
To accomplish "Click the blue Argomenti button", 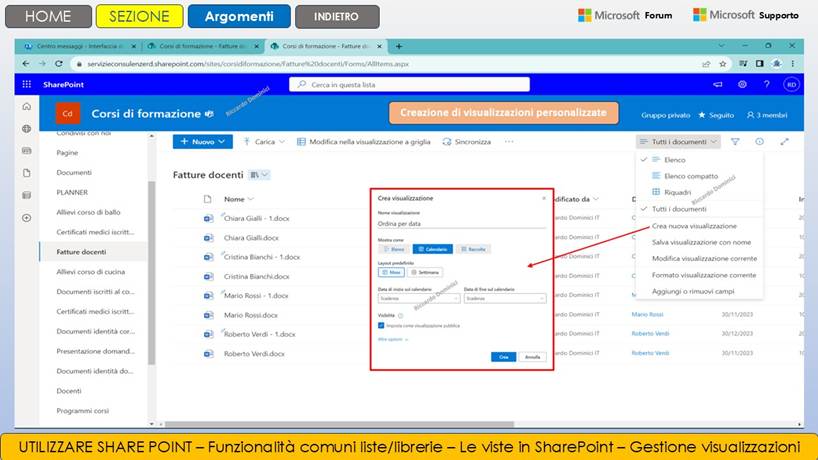I will 239,16.
